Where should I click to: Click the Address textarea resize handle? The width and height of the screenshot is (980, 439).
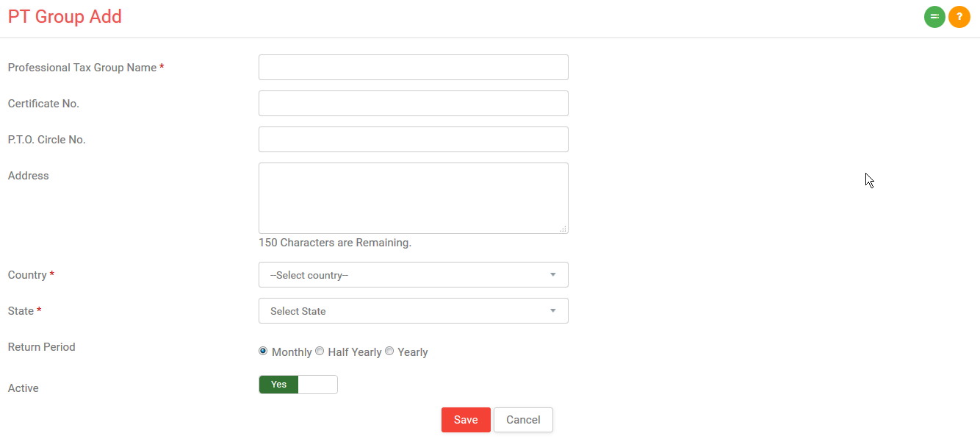pyautogui.click(x=563, y=229)
